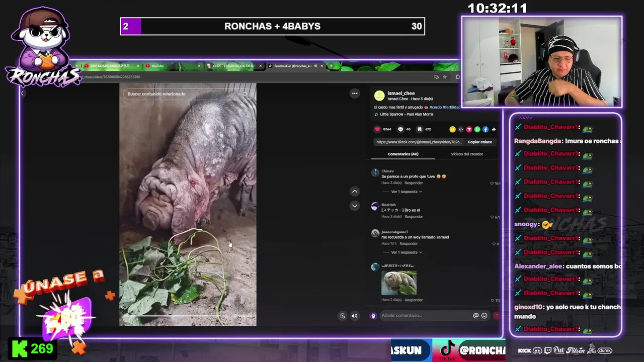
Task: Open the three-dots more options menu
Action: (x=355, y=93)
